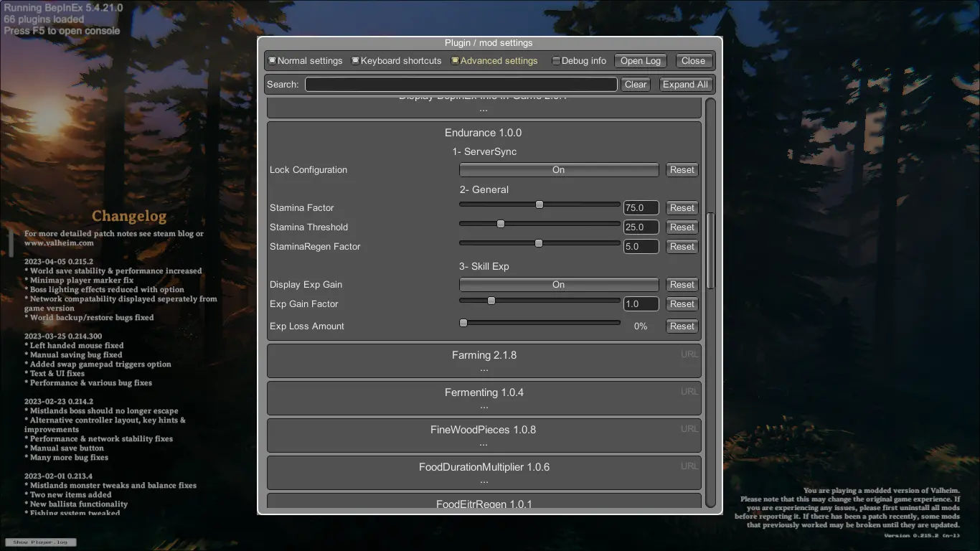Viewport: 980px width, 551px height.
Task: Reset the Stamina Factor setting
Action: pyautogui.click(x=682, y=208)
